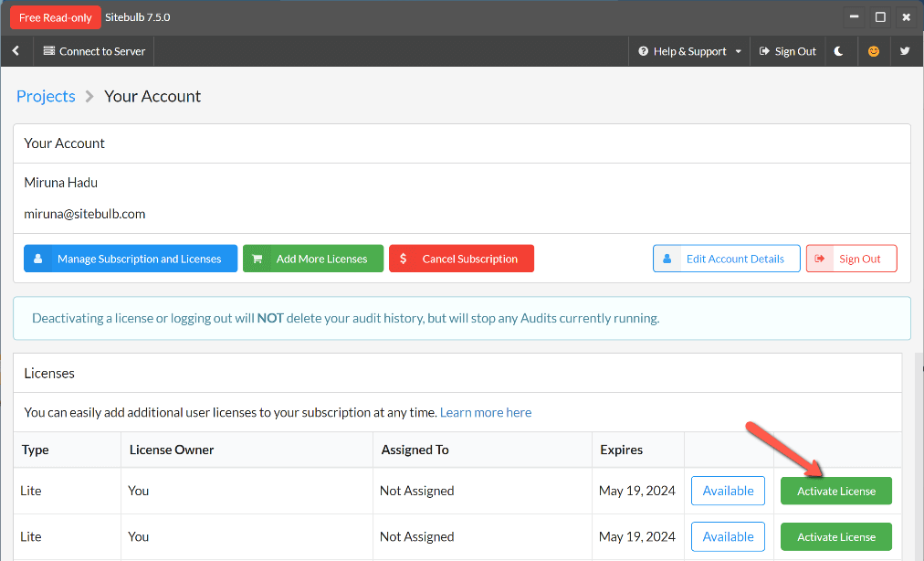Click the red-outlined Sign Out button

tap(852, 259)
